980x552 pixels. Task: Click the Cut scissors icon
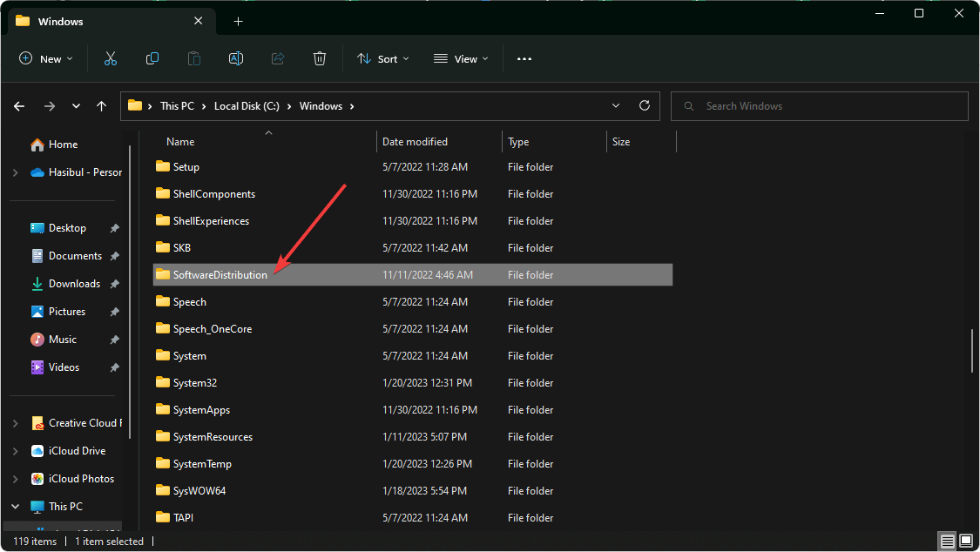click(x=110, y=58)
